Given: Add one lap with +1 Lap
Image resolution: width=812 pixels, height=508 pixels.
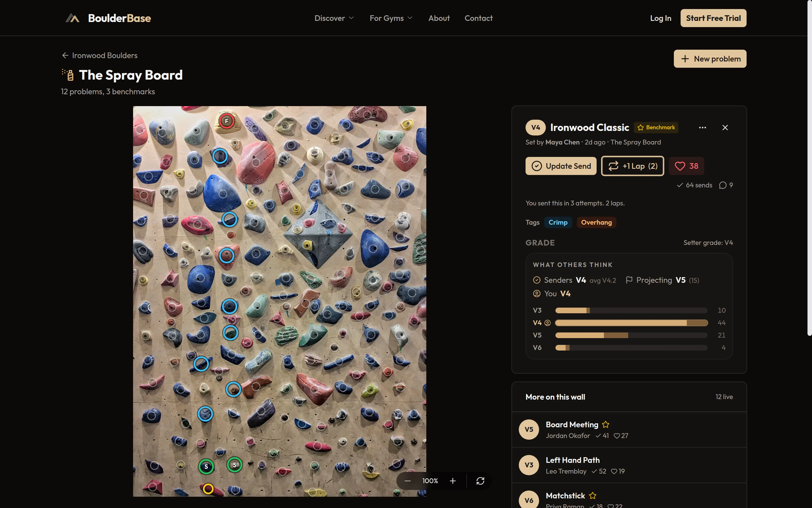Looking at the screenshot, I should pos(632,166).
